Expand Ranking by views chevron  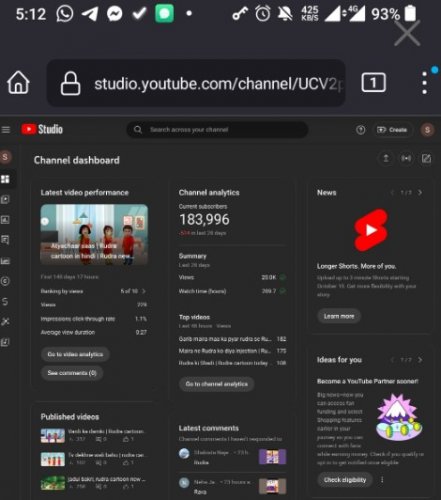pos(144,291)
